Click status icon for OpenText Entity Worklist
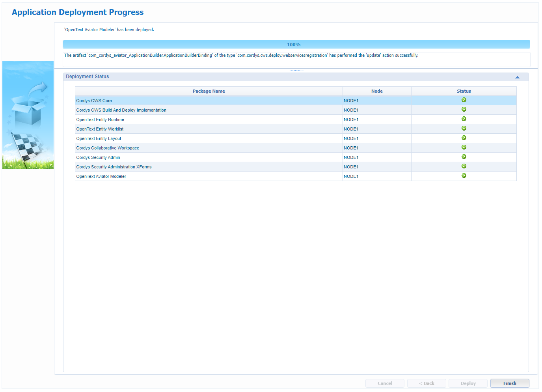 (464, 129)
